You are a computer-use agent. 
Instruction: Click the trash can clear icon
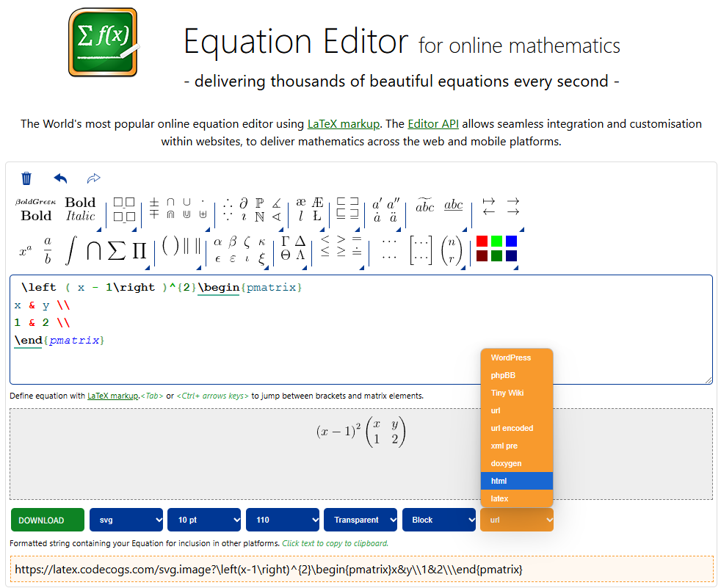pyautogui.click(x=26, y=178)
